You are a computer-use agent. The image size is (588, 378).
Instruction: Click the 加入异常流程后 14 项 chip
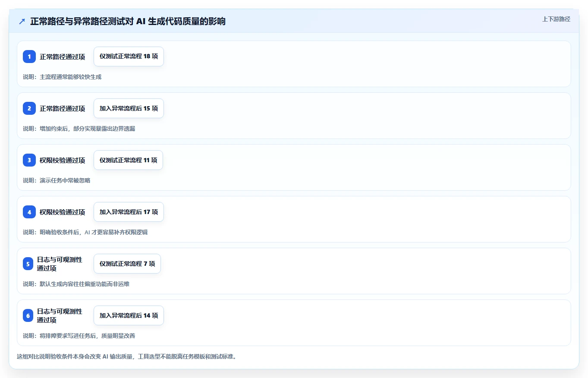[x=129, y=315]
